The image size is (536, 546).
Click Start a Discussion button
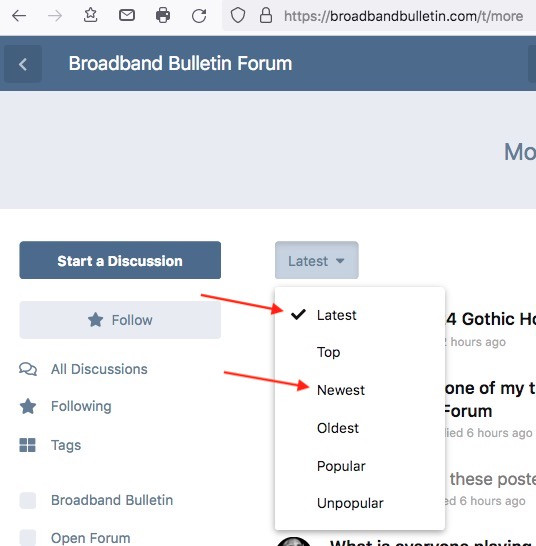(120, 260)
